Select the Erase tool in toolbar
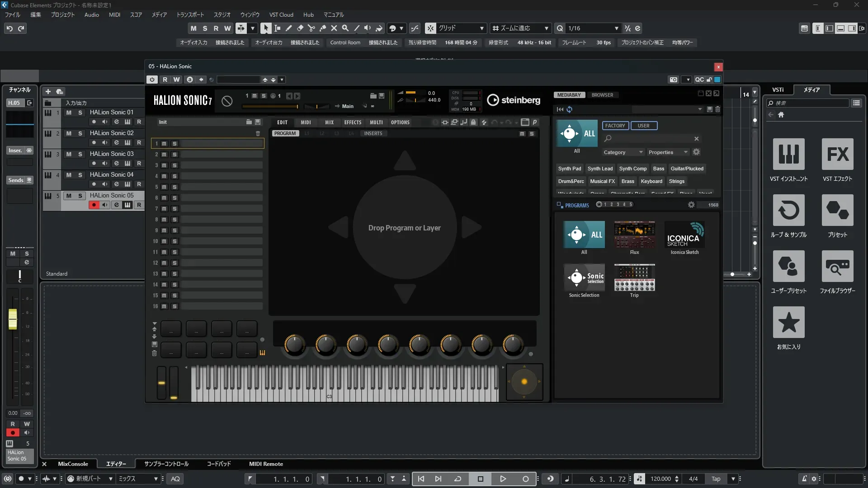Image resolution: width=868 pixels, height=488 pixels. (x=300, y=28)
